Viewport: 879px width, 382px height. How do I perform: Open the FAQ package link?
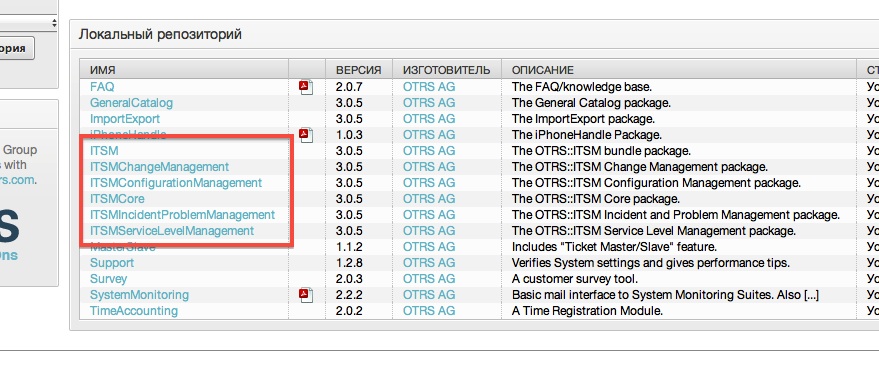(102, 87)
